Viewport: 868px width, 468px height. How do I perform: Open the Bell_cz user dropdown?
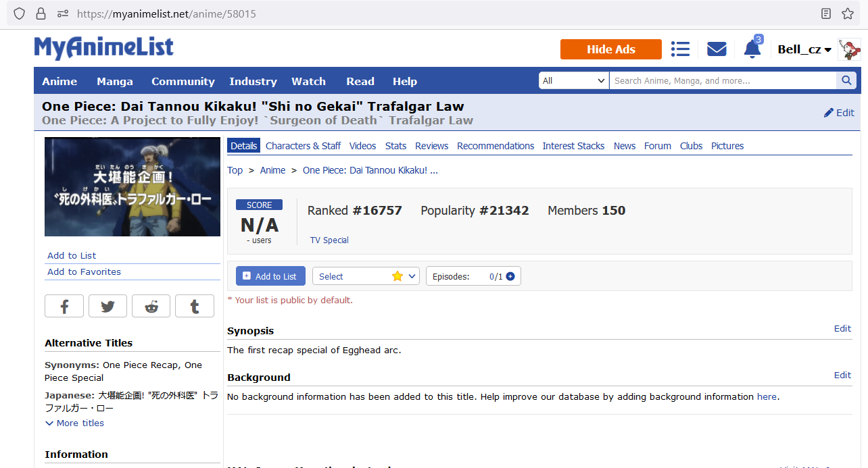[804, 49]
